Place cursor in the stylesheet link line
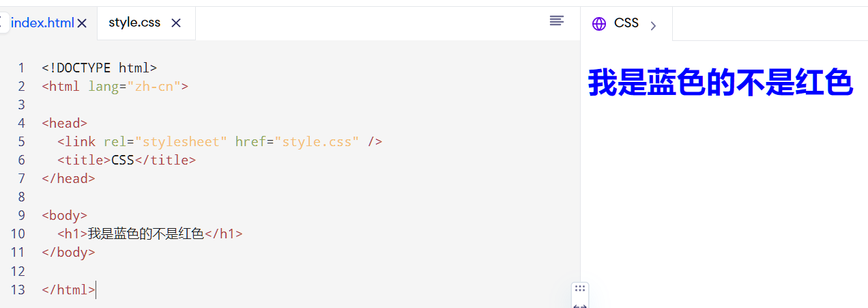Image resolution: width=868 pixels, height=308 pixels. (220, 142)
